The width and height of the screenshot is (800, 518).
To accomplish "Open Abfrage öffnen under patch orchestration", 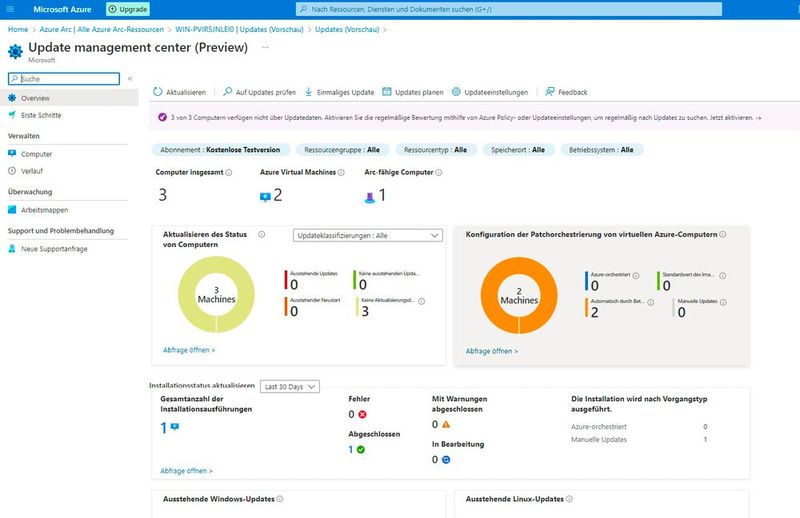I will [492, 351].
